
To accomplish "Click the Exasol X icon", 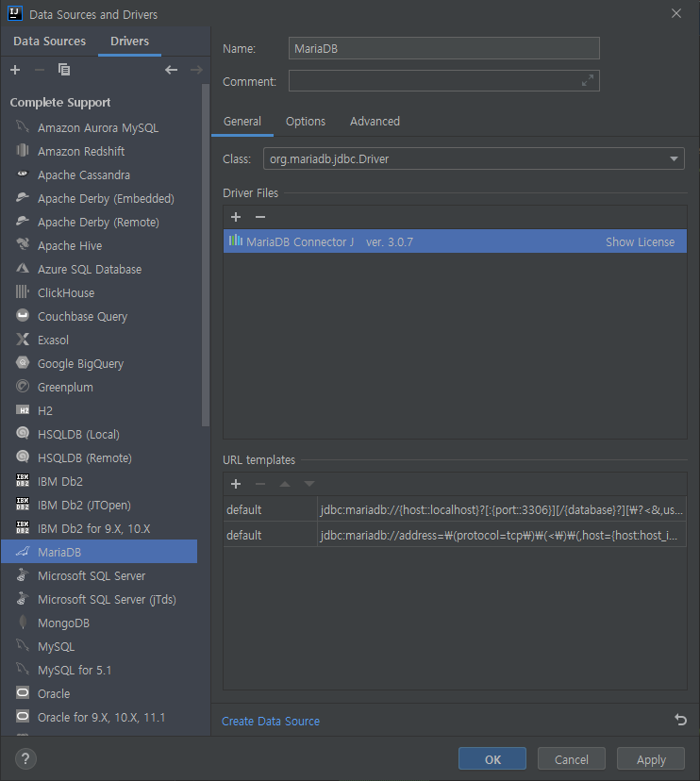I will pyautogui.click(x=23, y=340).
